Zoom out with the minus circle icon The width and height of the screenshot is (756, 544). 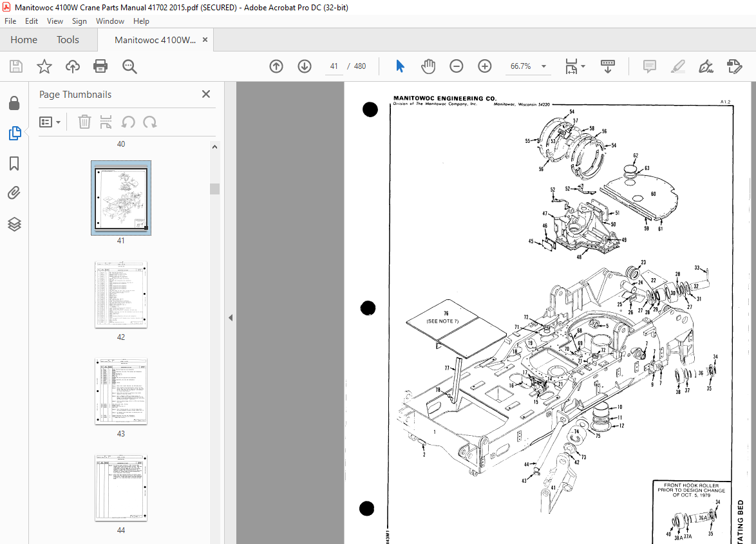[x=456, y=66]
